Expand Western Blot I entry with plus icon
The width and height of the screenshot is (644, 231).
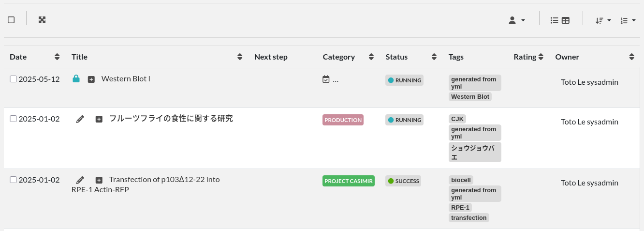point(91,79)
